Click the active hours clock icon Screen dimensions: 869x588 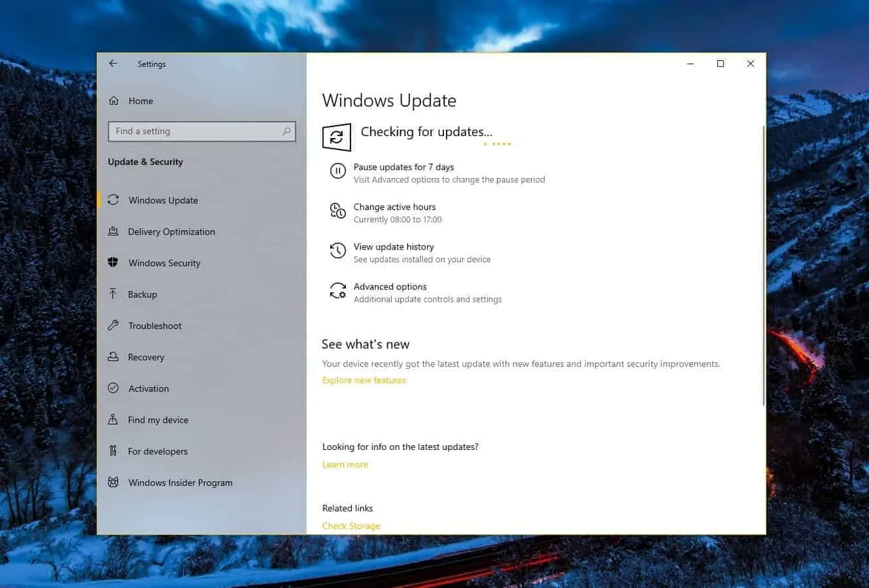coord(338,211)
